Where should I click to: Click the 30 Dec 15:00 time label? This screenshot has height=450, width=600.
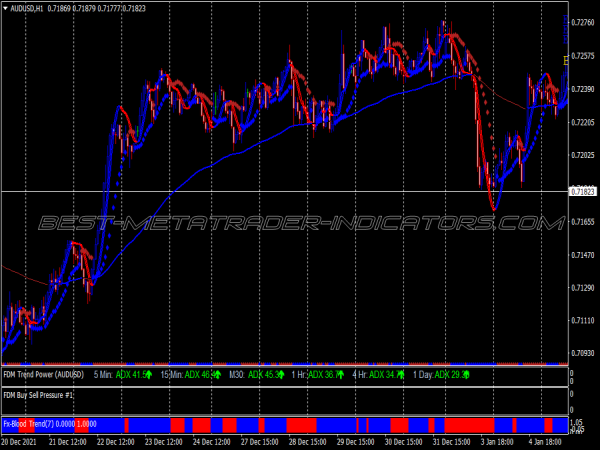[404, 442]
